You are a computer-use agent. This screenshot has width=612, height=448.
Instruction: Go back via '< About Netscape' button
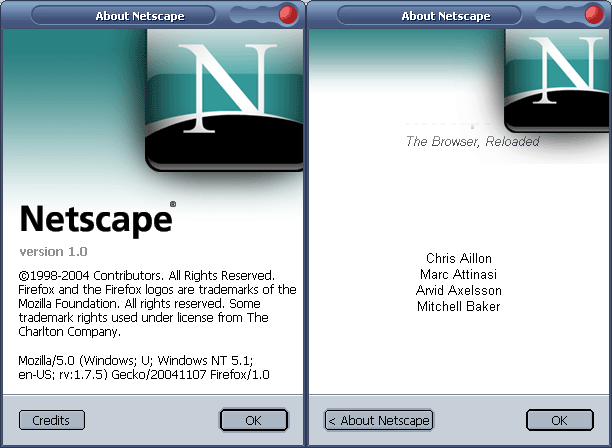coord(379,420)
